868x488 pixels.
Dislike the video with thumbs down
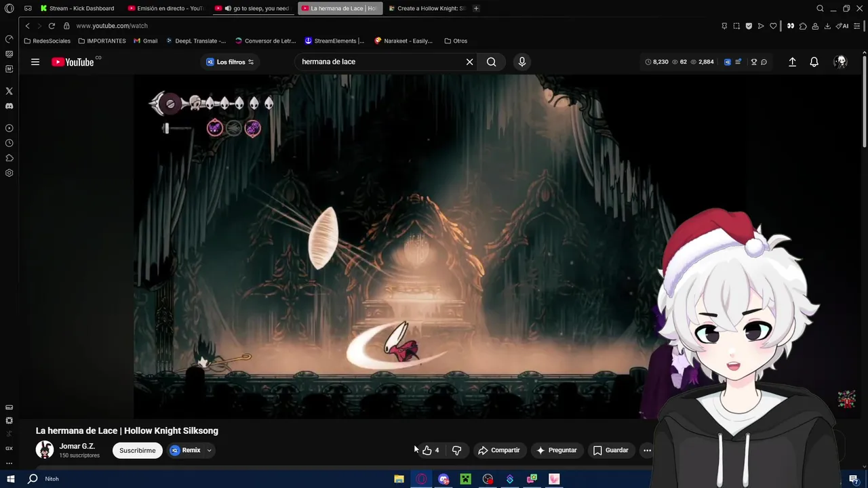tap(456, 450)
